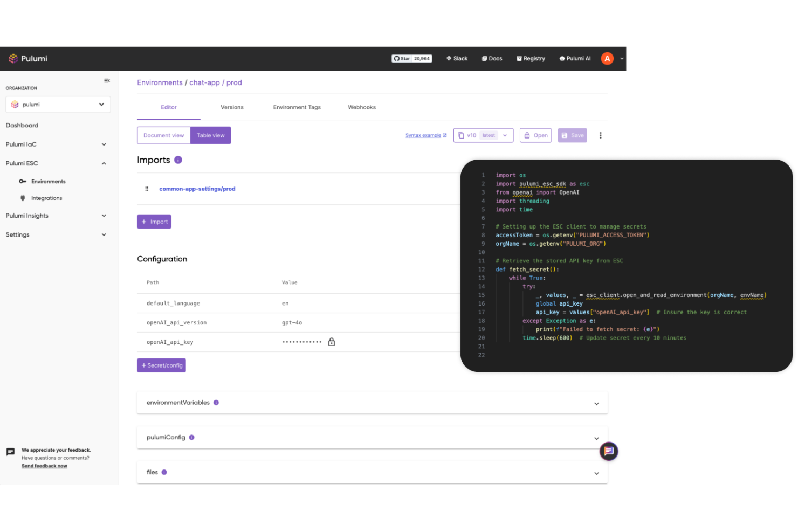
Task: Click the info icon beside environmentVariables
Action: (216, 403)
